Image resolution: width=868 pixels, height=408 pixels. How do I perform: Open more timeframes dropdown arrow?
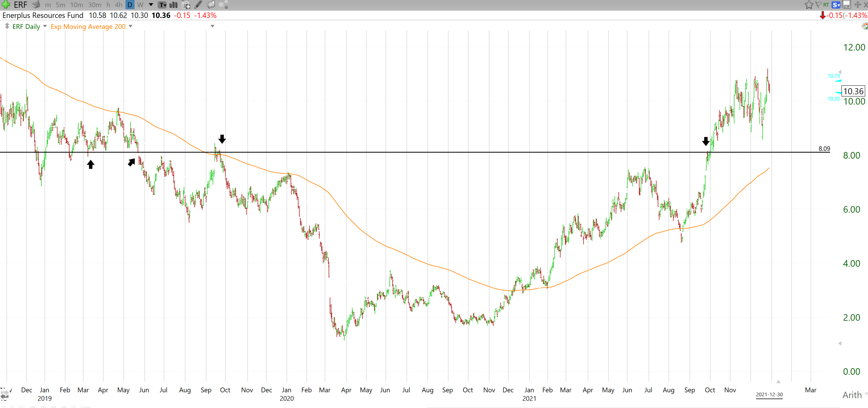pos(151,5)
